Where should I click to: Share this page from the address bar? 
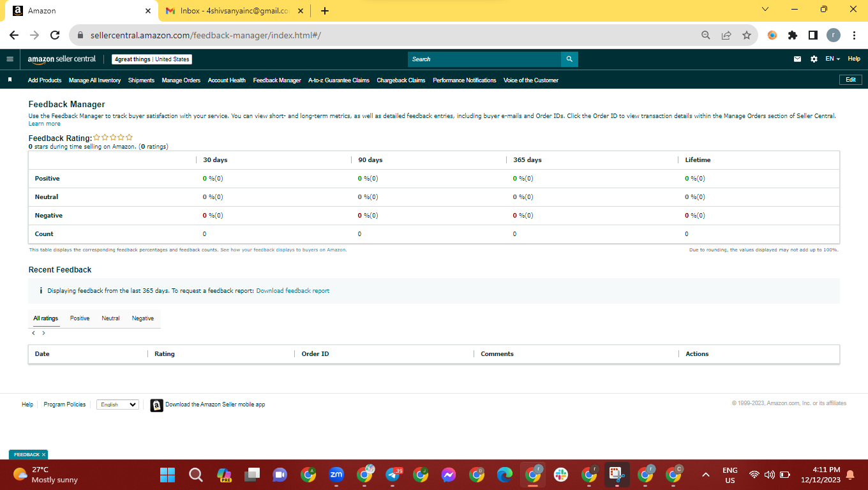click(726, 35)
